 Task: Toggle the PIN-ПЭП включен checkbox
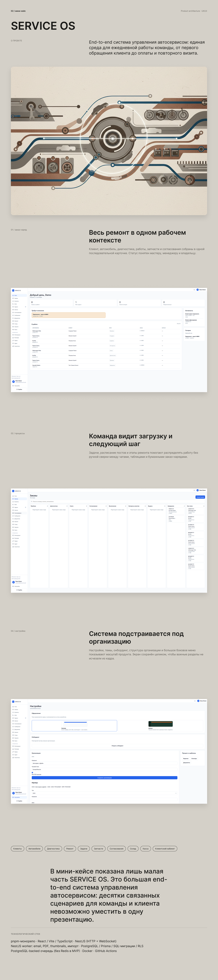[x=32, y=773]
